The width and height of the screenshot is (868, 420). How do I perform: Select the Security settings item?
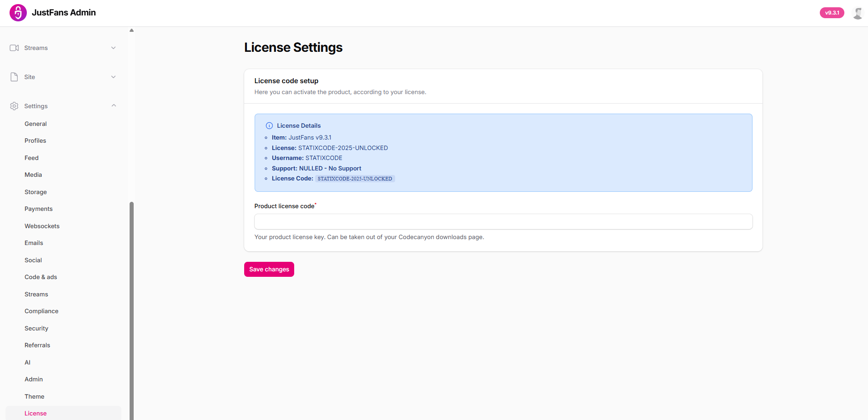tap(36, 328)
